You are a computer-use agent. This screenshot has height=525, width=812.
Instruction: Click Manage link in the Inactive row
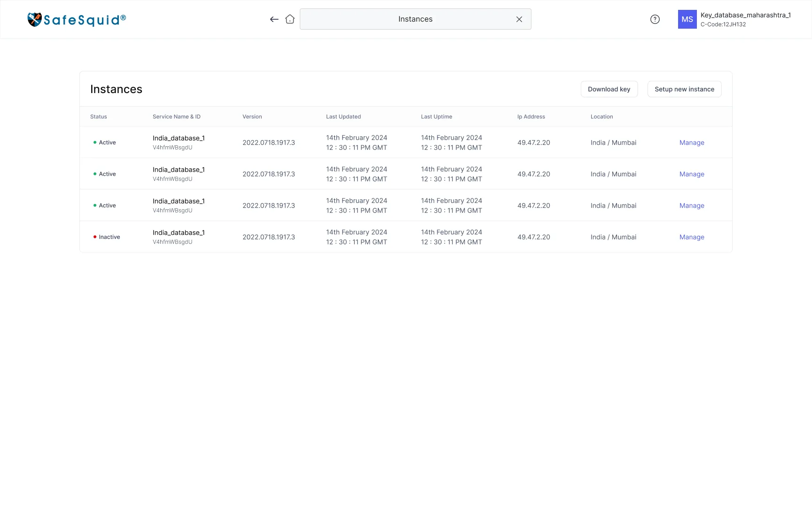pyautogui.click(x=692, y=237)
